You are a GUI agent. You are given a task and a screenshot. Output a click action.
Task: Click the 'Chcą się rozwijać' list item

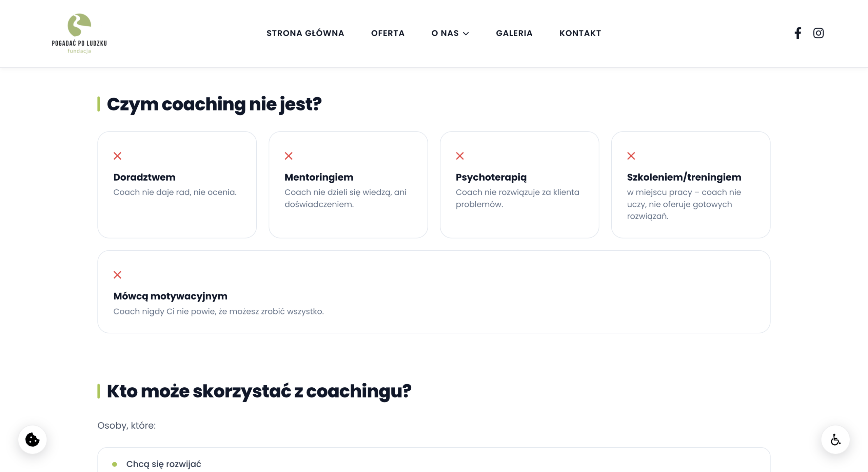[x=163, y=464]
